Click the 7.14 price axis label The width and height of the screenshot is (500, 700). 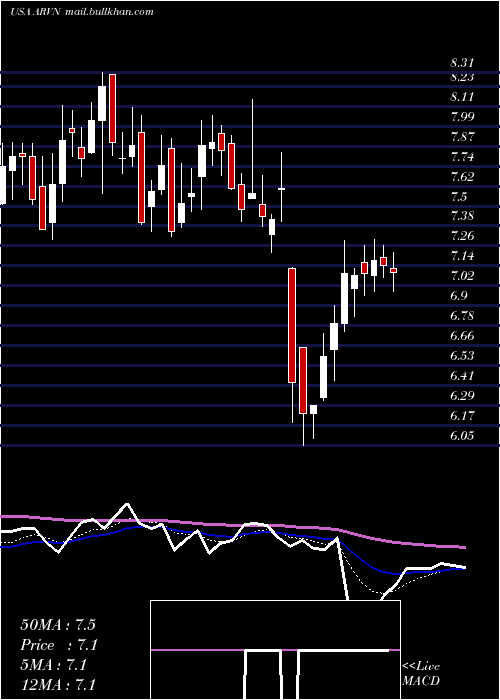tap(462, 257)
